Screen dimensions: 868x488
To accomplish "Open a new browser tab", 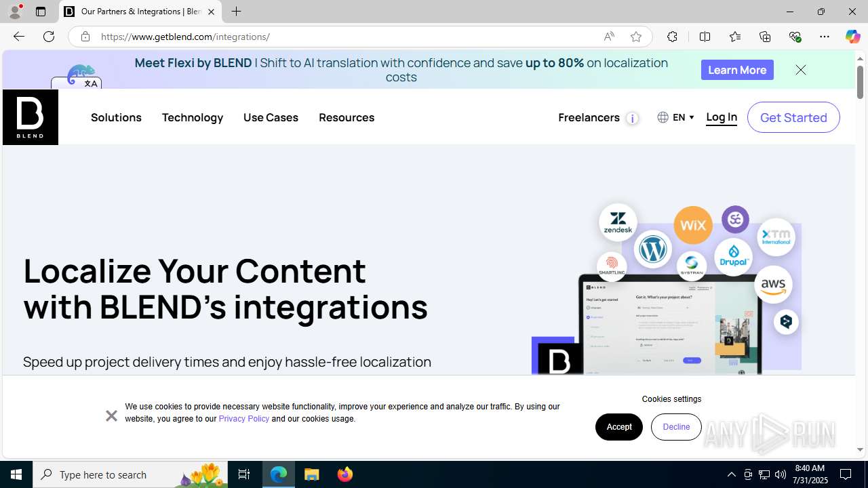I will (236, 12).
